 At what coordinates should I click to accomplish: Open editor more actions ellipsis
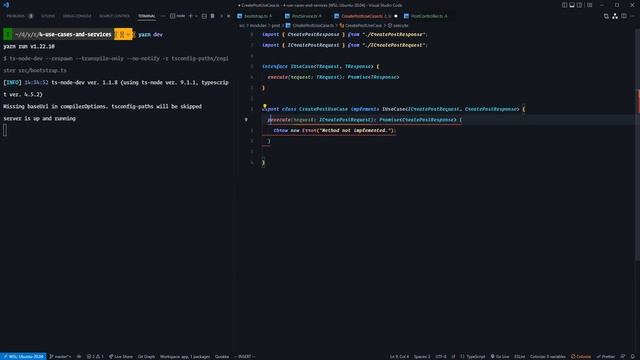click(x=632, y=16)
